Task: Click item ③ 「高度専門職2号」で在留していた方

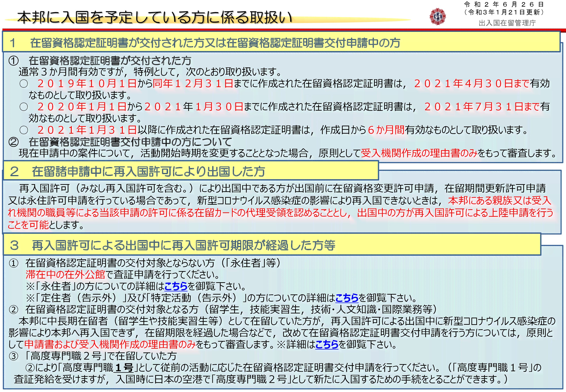Action: tap(93, 356)
